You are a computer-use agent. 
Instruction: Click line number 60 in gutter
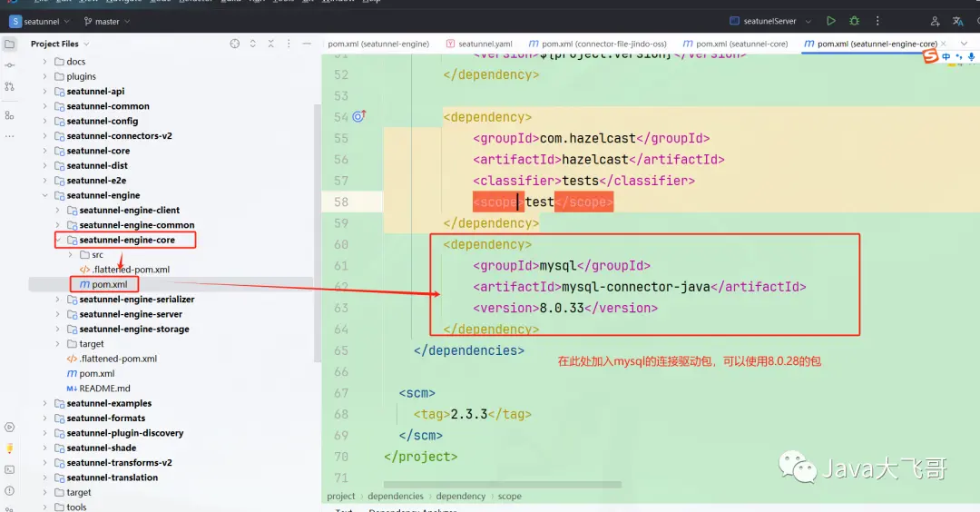tap(340, 244)
